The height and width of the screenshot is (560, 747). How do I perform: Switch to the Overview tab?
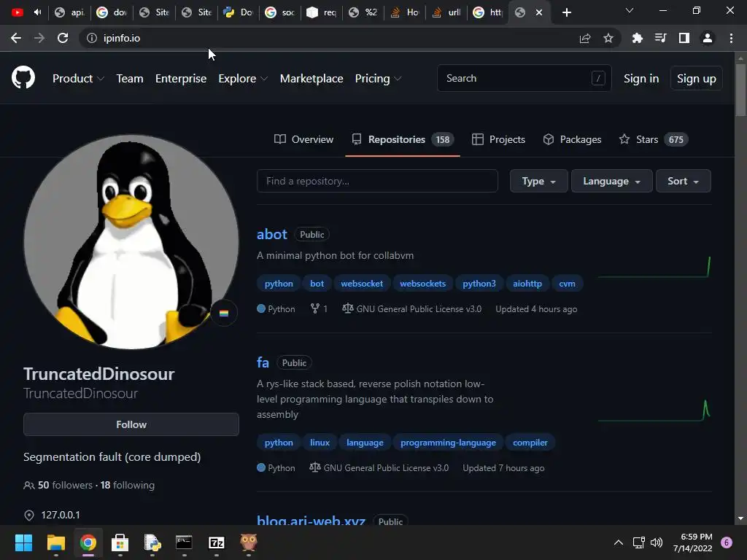pyautogui.click(x=304, y=139)
